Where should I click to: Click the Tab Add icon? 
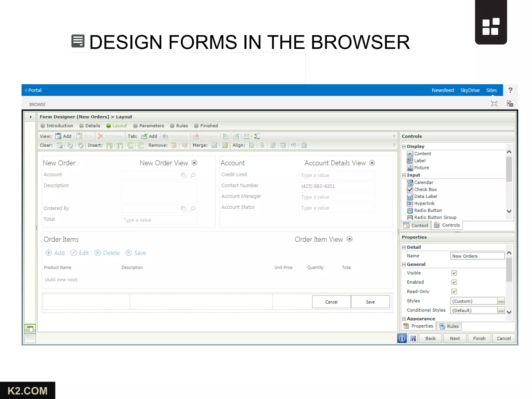pyautogui.click(x=144, y=136)
